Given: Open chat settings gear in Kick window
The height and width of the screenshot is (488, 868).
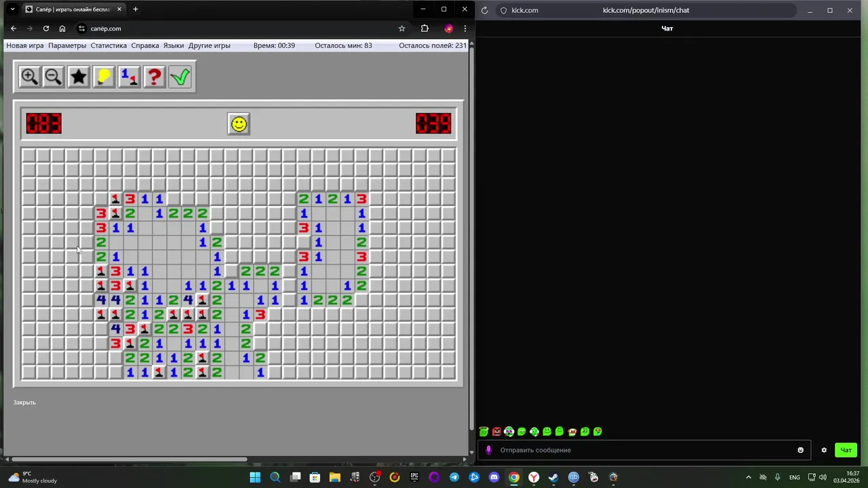Looking at the screenshot, I should coord(824,450).
